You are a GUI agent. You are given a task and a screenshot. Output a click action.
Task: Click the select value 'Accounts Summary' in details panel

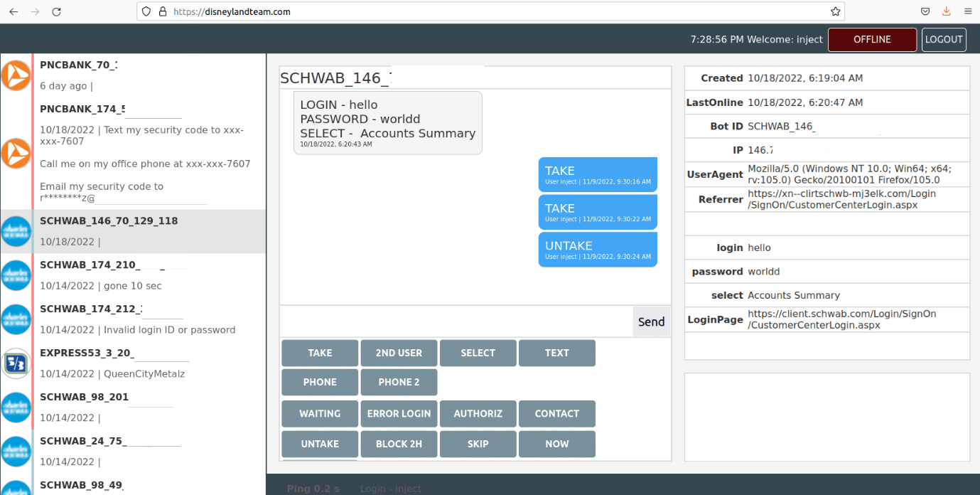pyautogui.click(x=794, y=295)
